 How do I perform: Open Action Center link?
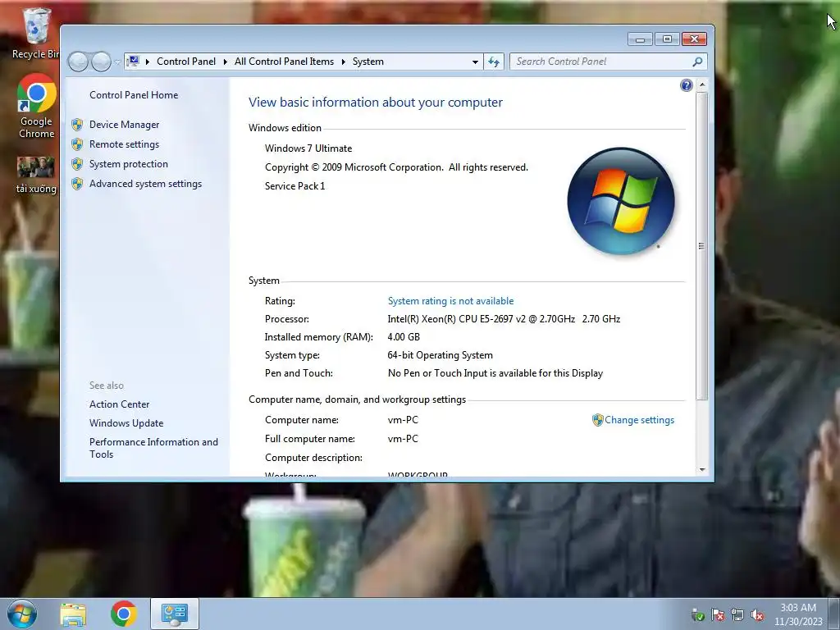coord(120,404)
